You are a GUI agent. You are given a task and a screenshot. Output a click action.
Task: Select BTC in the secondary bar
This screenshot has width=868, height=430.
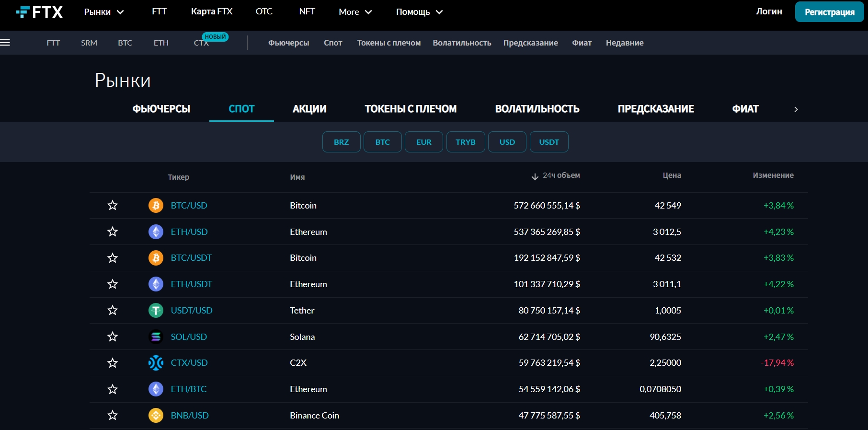[x=125, y=43]
